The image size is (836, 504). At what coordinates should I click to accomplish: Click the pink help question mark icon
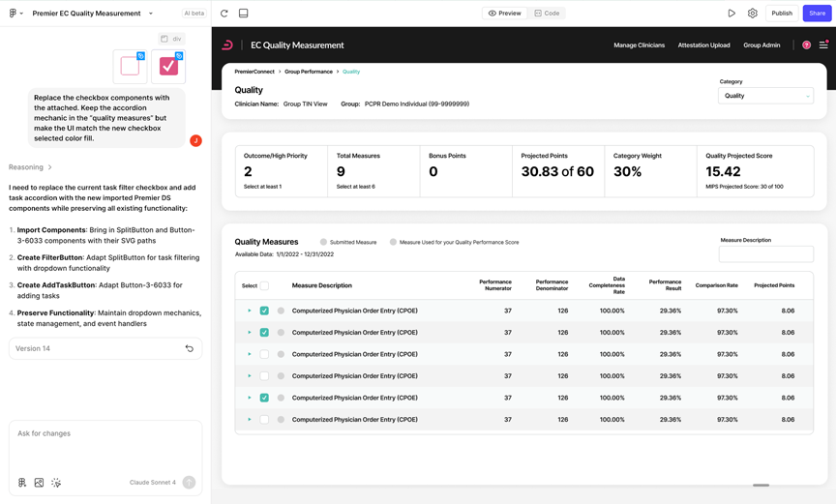pos(806,45)
